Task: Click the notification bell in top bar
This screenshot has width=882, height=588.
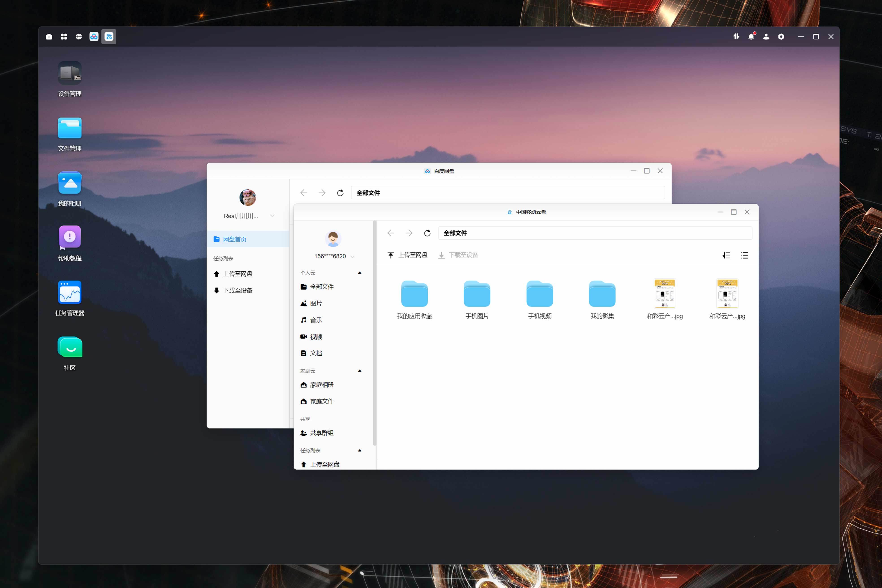Action: point(751,37)
